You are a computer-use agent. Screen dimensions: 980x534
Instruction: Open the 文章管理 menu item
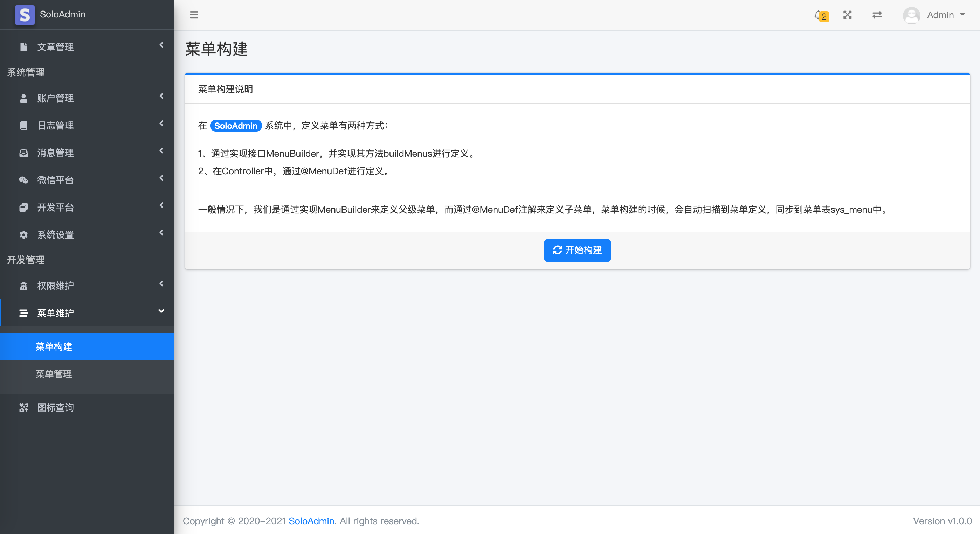[87, 47]
